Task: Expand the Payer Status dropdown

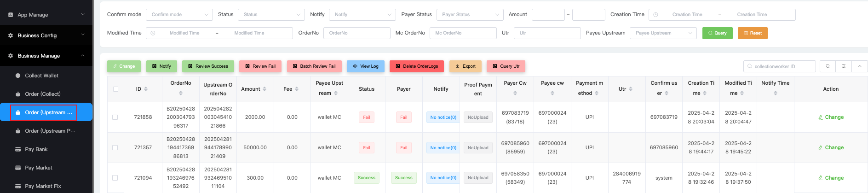Action: click(470, 15)
